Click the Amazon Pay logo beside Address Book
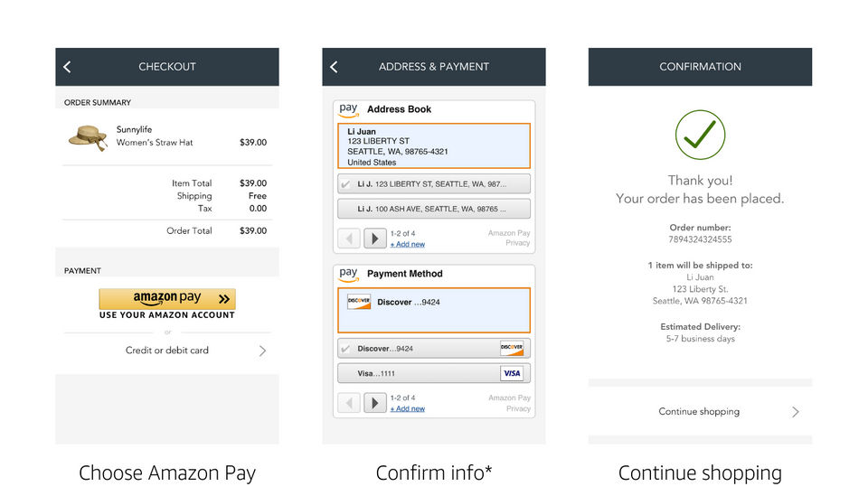Viewport: 868px width, 496px height. (x=349, y=110)
